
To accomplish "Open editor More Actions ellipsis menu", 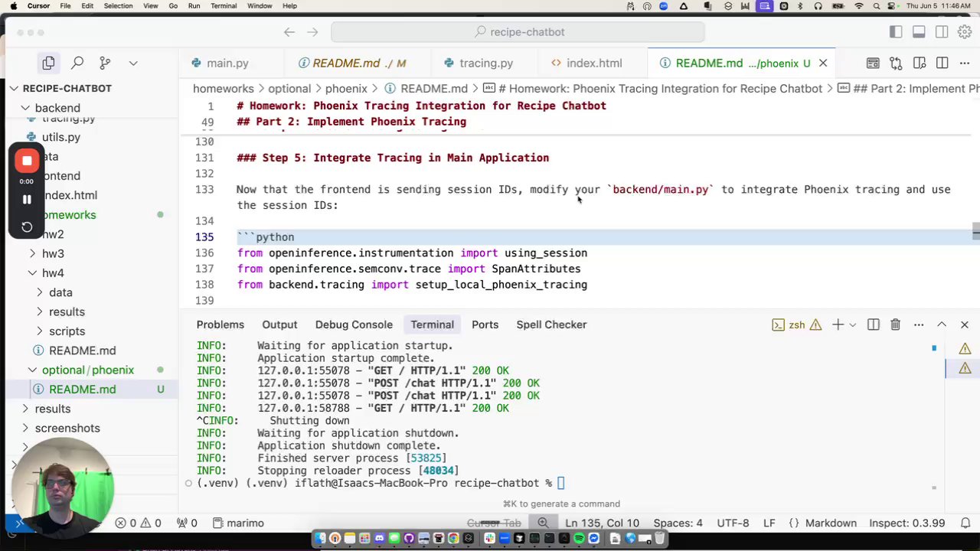I will click(965, 63).
